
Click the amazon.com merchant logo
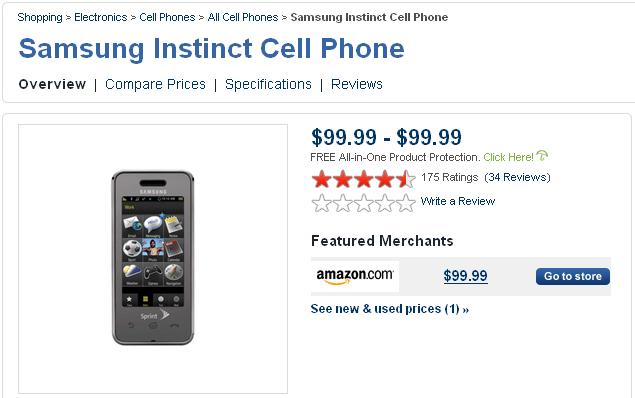pyautogui.click(x=355, y=276)
